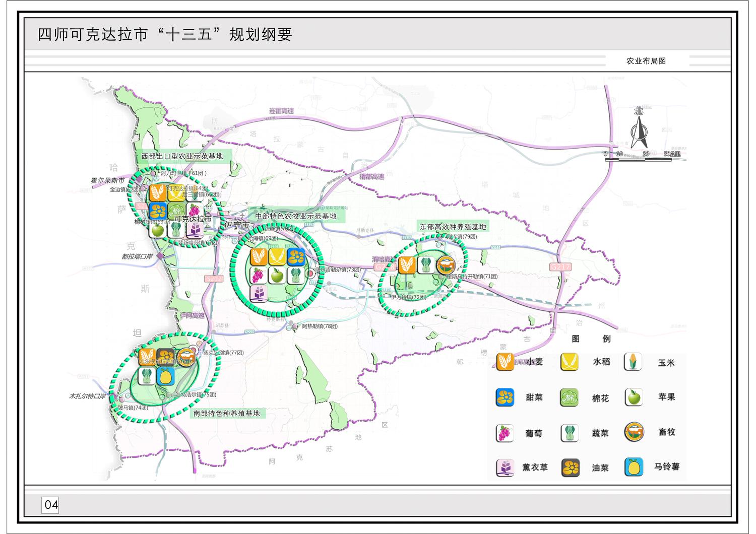
Task: Click the 阔克托别镇(77团) town label
Action: [x=223, y=353]
